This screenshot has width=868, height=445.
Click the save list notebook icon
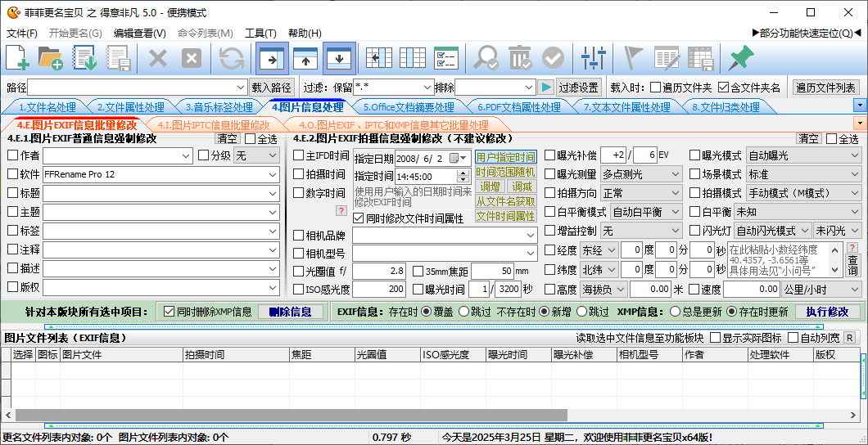coord(119,58)
